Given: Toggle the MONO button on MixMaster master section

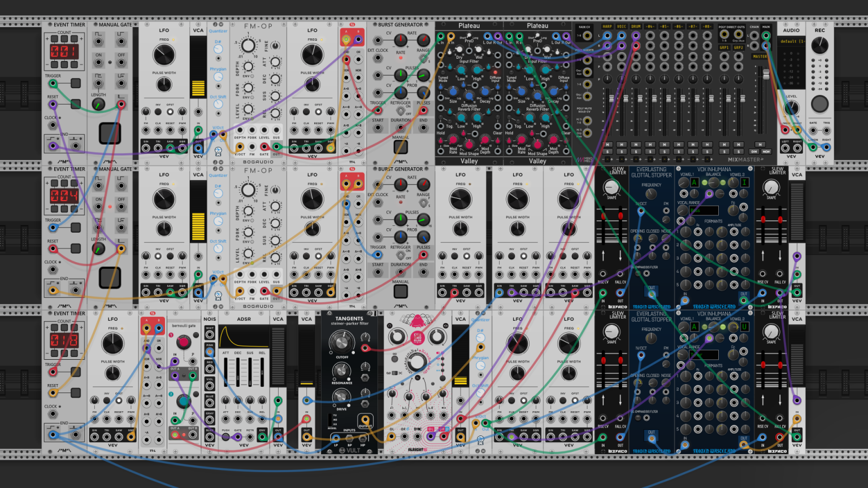Looking at the screenshot, I should point(766,151).
